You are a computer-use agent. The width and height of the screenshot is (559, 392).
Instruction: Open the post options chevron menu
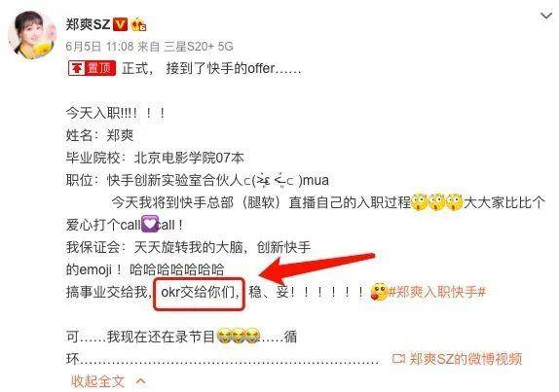(545, 16)
